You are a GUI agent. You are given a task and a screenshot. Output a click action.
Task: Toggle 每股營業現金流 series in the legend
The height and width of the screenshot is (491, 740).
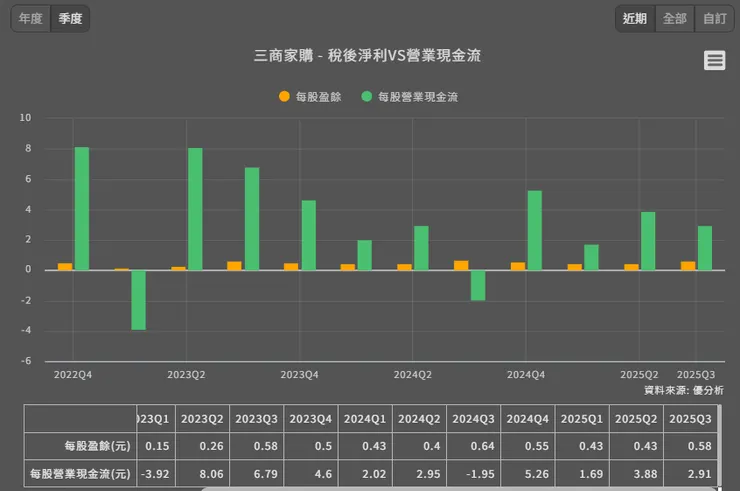[410, 97]
